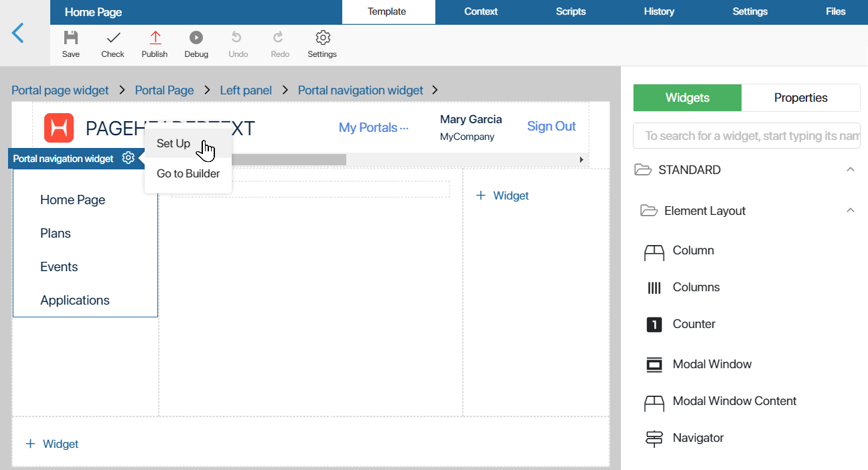Switch to the Template tab
The height and width of the screenshot is (470, 868).
[x=387, y=11]
